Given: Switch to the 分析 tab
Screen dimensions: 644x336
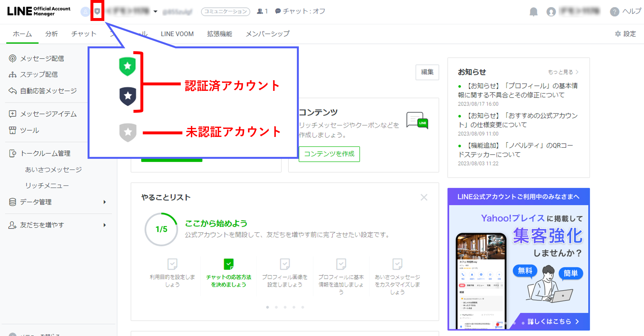Looking at the screenshot, I should [52, 34].
